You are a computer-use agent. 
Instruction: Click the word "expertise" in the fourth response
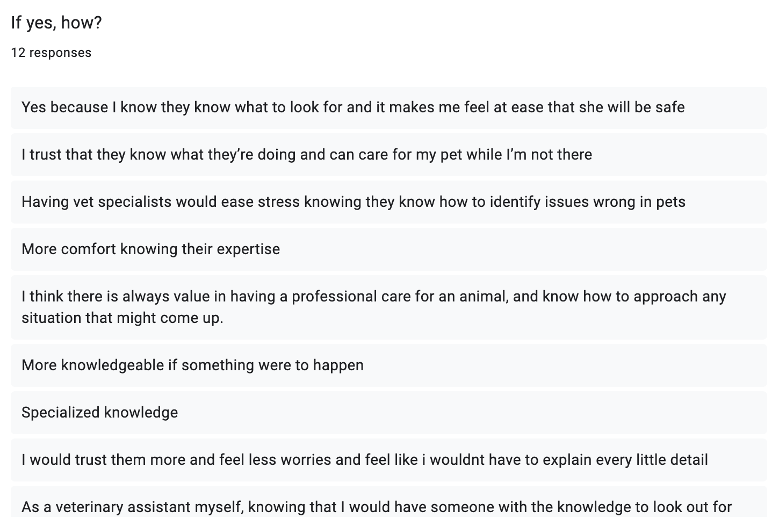tap(249, 249)
